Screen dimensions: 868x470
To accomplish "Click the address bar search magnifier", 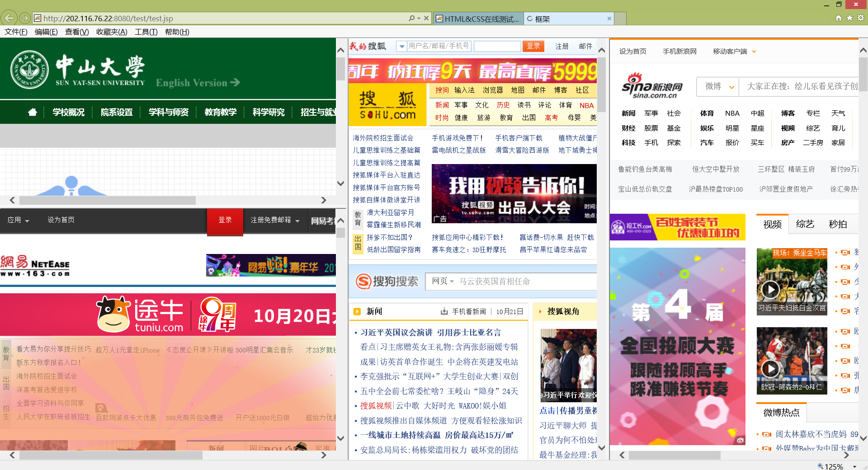I will pos(411,19).
